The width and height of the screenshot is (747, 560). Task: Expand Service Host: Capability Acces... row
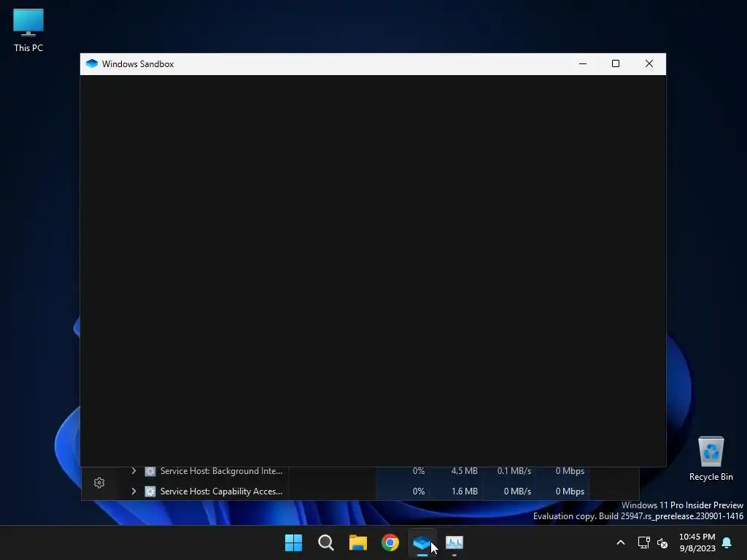[134, 491]
